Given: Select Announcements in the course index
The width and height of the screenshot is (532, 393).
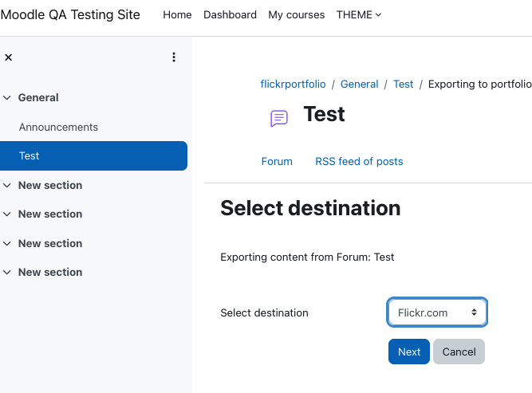Looking at the screenshot, I should 58,128.
